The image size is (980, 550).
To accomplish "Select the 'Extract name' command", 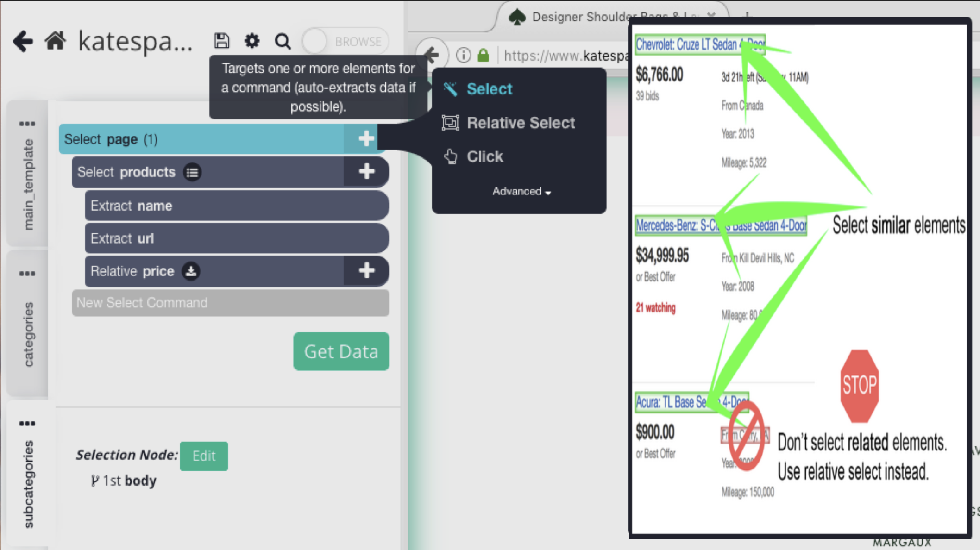I will point(237,206).
